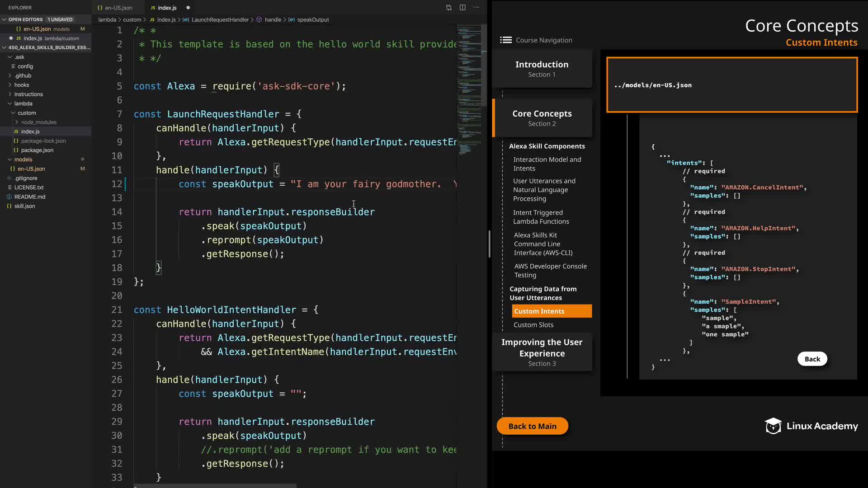The height and width of the screenshot is (488, 868).
Task: Click the Linux Academy logo
Action: (811, 426)
